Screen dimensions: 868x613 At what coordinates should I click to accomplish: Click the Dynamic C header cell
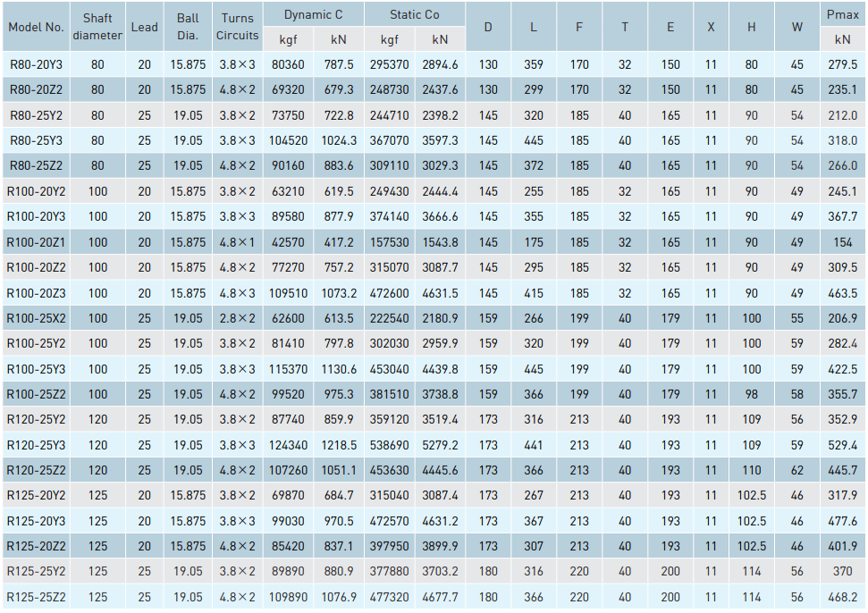(x=313, y=15)
